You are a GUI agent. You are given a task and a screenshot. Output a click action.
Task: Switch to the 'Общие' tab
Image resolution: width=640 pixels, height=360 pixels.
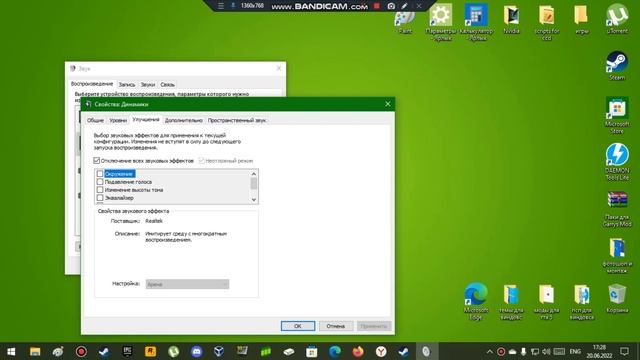(95, 120)
